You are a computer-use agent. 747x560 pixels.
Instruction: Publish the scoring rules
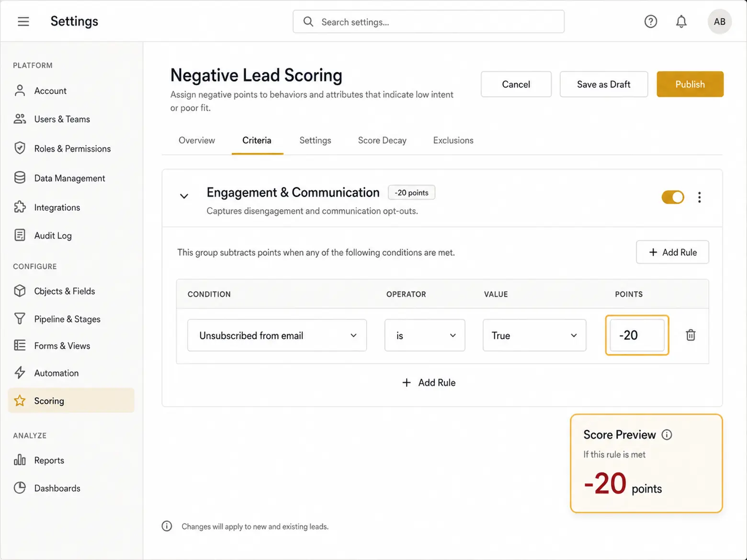click(x=690, y=84)
